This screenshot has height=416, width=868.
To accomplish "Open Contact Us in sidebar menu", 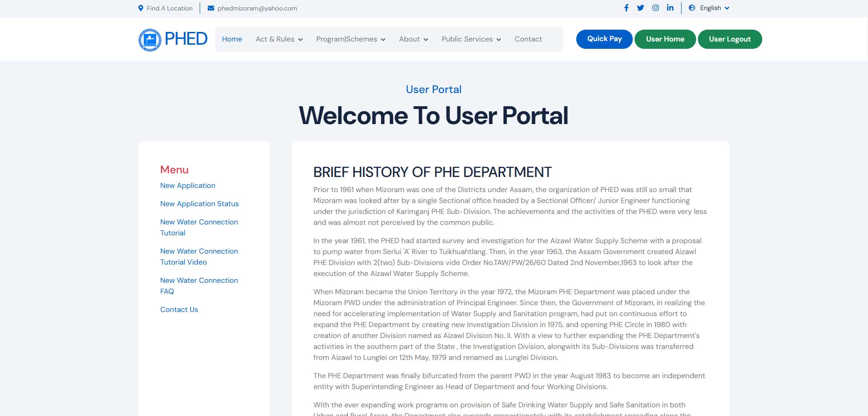I will coord(179,310).
